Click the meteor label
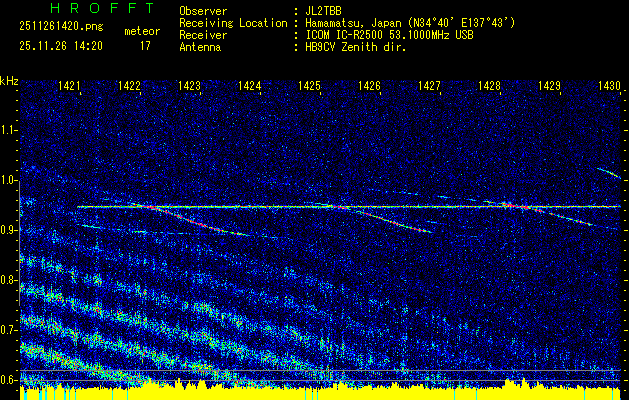Screen dimensions: 629x400 pyautogui.click(x=141, y=32)
